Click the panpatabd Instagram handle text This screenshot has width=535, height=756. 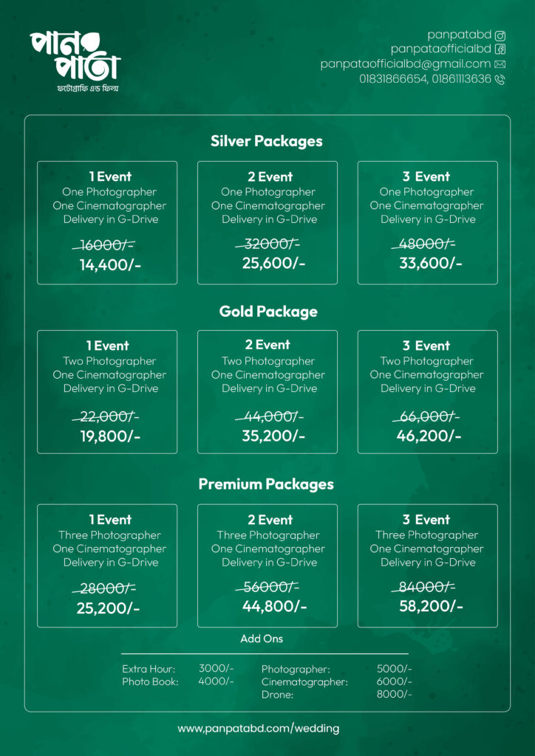(459, 35)
